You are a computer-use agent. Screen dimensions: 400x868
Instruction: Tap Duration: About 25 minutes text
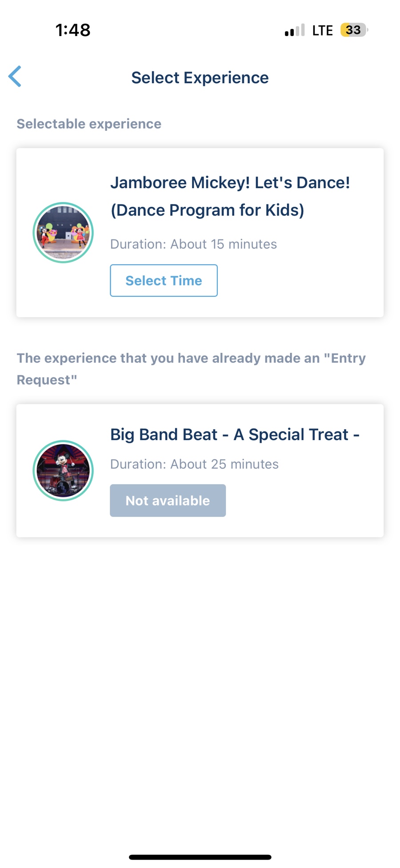(194, 464)
